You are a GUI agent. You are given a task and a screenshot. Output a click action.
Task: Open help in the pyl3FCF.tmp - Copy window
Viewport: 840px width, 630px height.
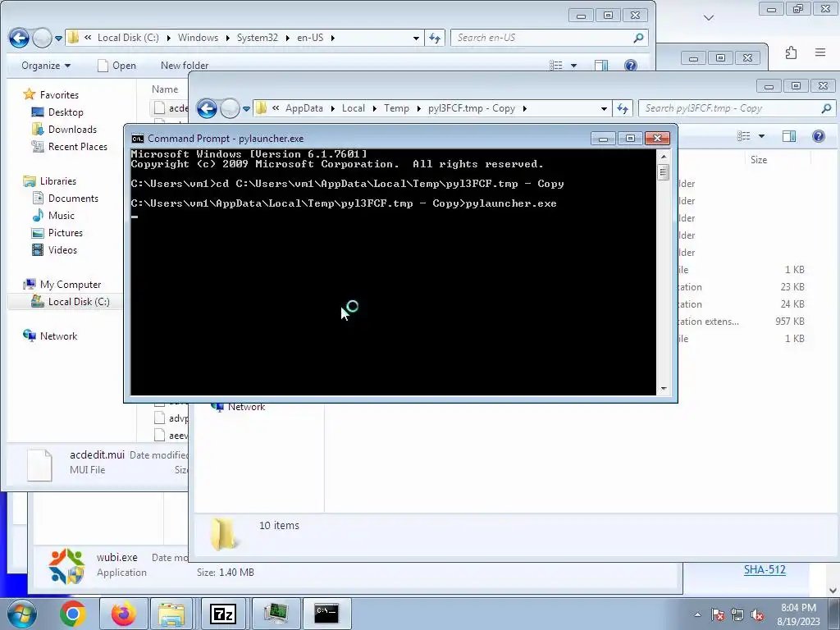coord(818,136)
